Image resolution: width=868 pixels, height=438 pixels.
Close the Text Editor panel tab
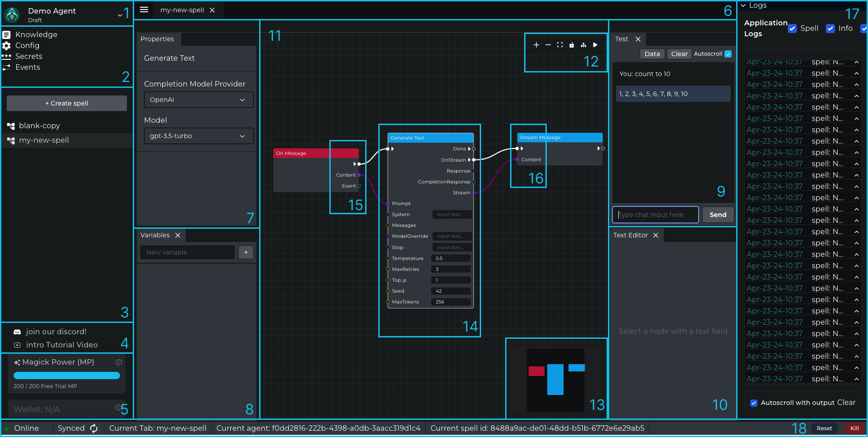pos(656,236)
